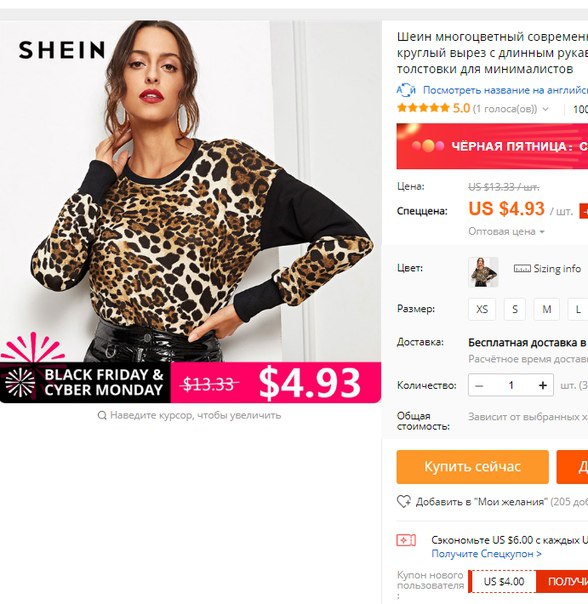Click the SHEIN logo on the product image
Screen dimensions: 588x604
[62, 50]
